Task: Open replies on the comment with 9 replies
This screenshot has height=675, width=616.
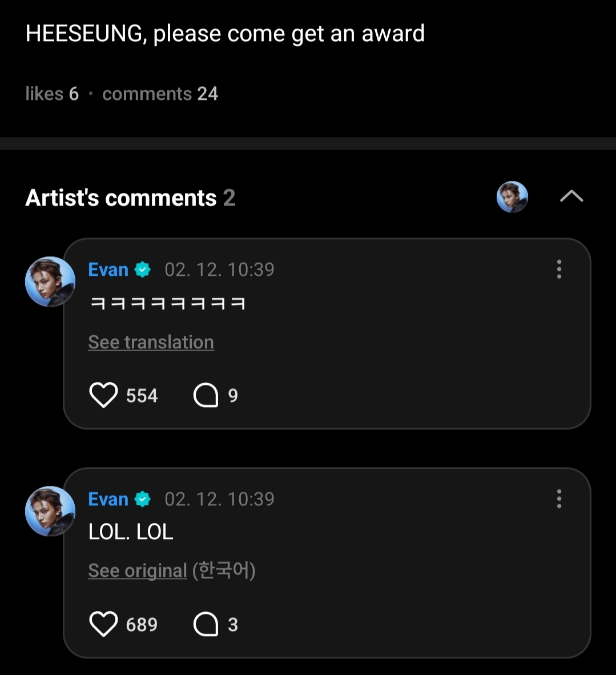Action: tap(206, 395)
